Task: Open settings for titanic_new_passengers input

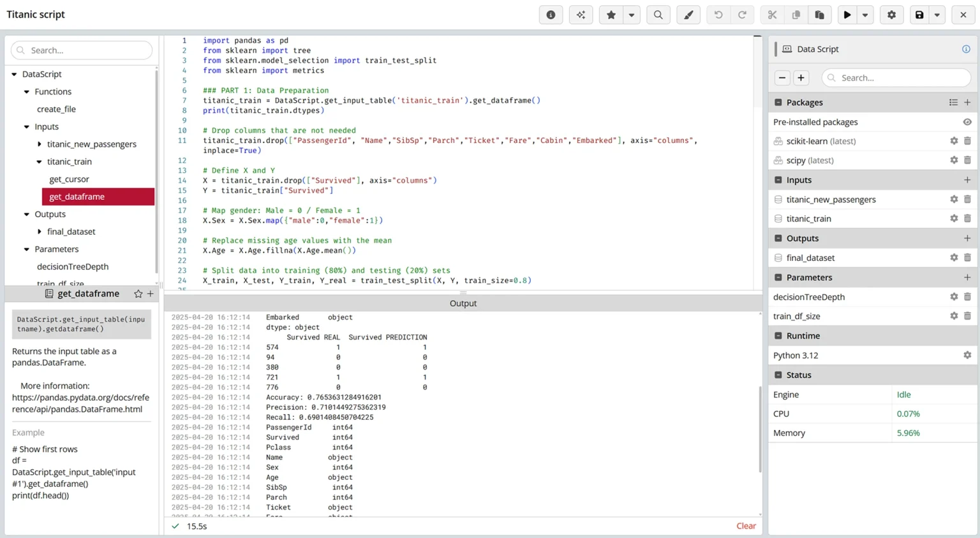Action: click(x=954, y=199)
